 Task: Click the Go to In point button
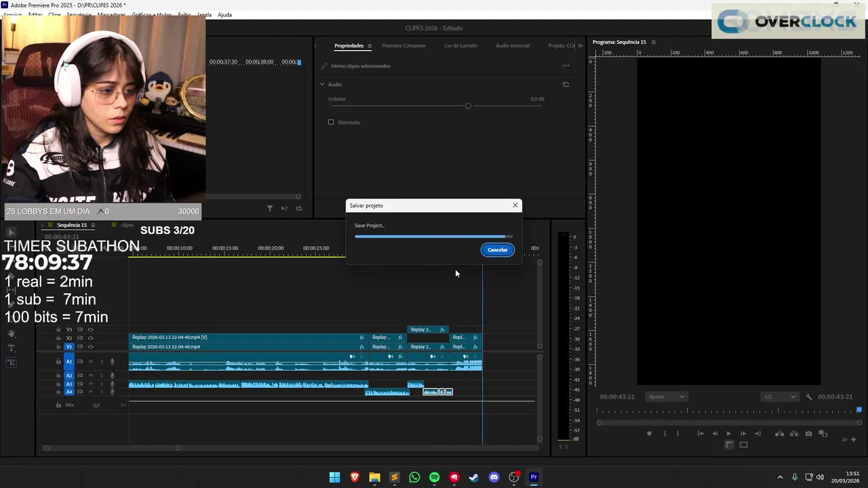point(701,434)
